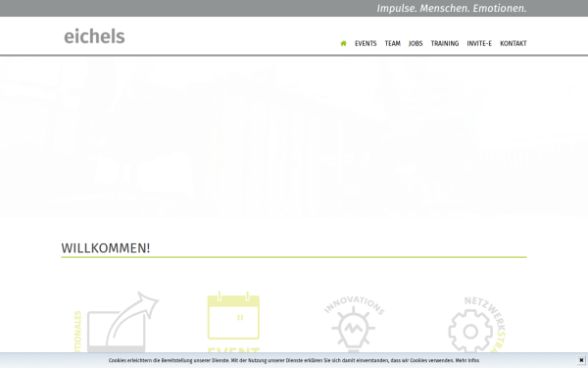The image size is (588, 368).
Task: Open the TRAINING section
Action: pos(445,43)
